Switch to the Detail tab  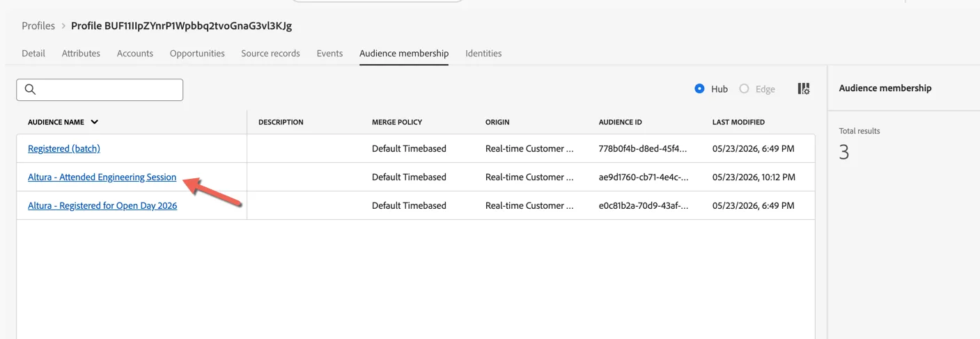33,53
